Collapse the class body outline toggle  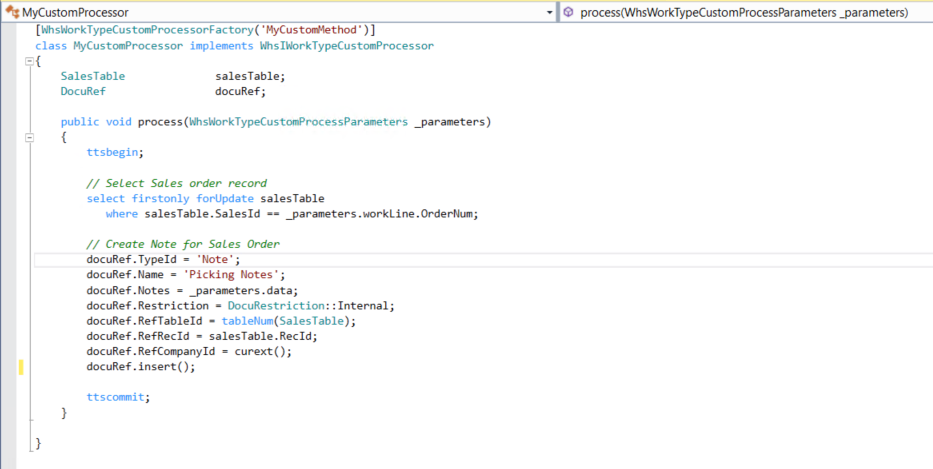coord(30,61)
